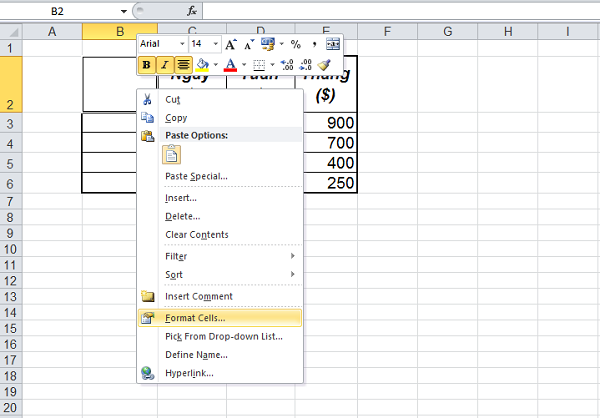Select column G header
This screenshot has height=418, width=600.
click(x=447, y=31)
